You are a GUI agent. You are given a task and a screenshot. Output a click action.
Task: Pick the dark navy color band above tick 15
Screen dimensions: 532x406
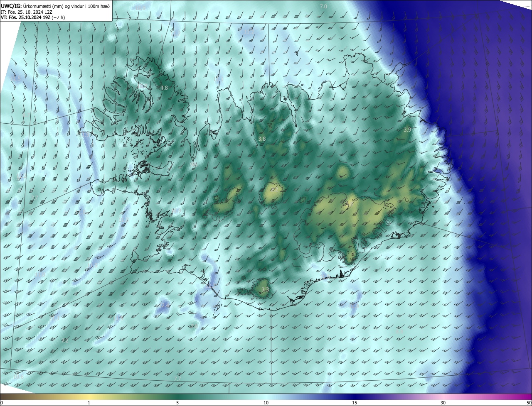(355, 396)
